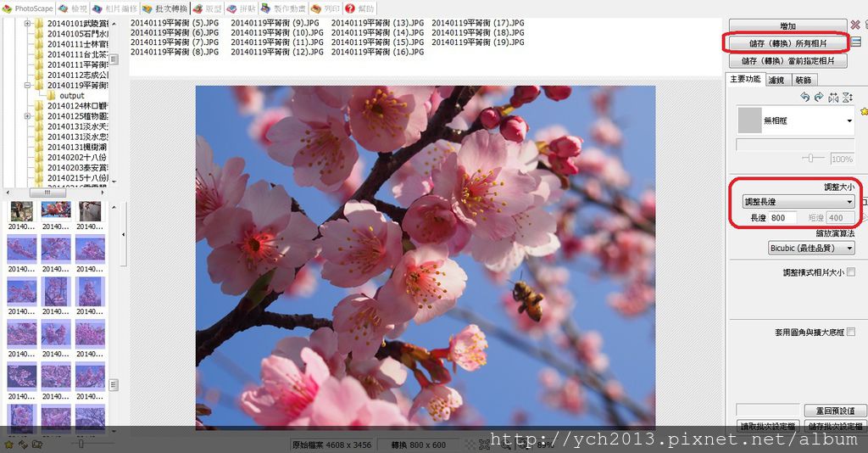Screen dimensions: 868x453
Task: Select file 20140119平菁街 (13).JPG
Action: click(377, 23)
